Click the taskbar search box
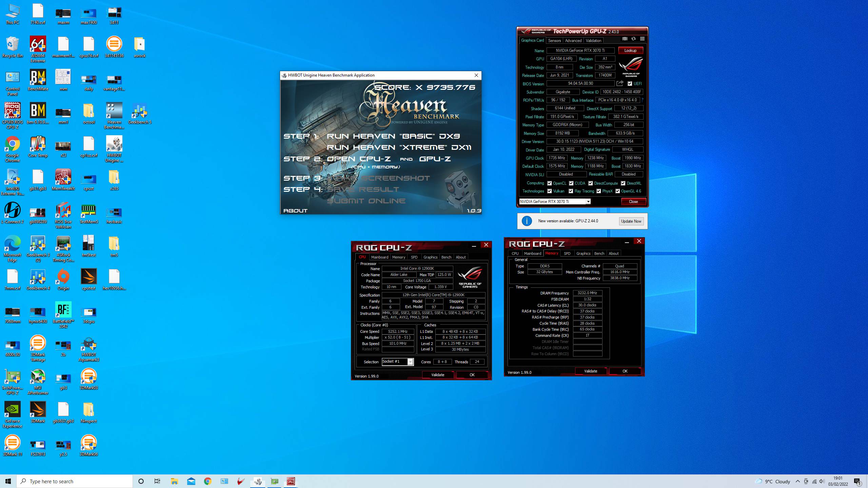Viewport: 868px width, 488px height. point(75,481)
